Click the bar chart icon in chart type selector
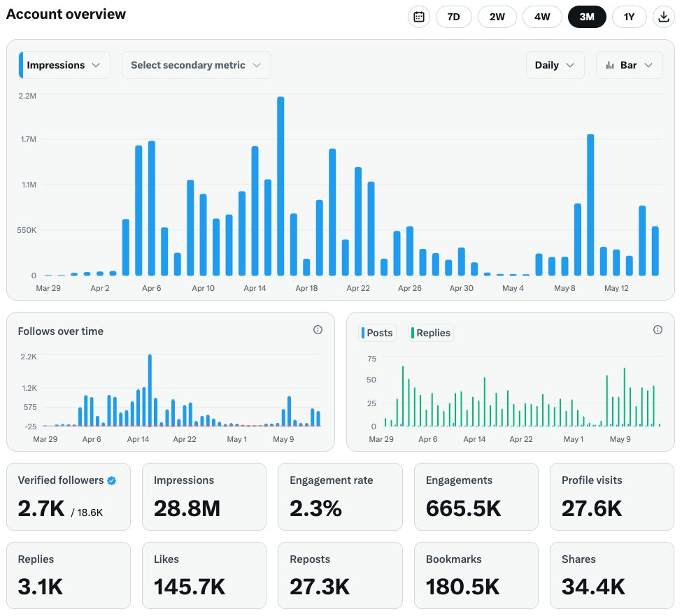This screenshot has height=616, width=682. click(609, 65)
